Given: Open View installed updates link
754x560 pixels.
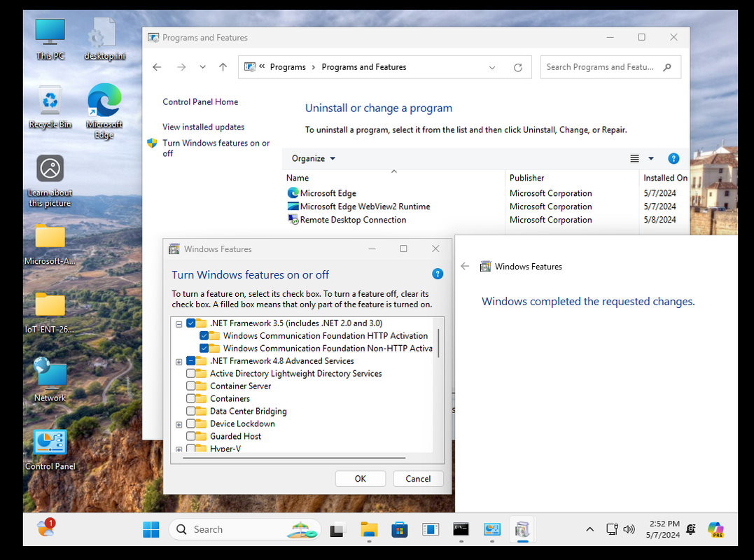Looking at the screenshot, I should (203, 127).
